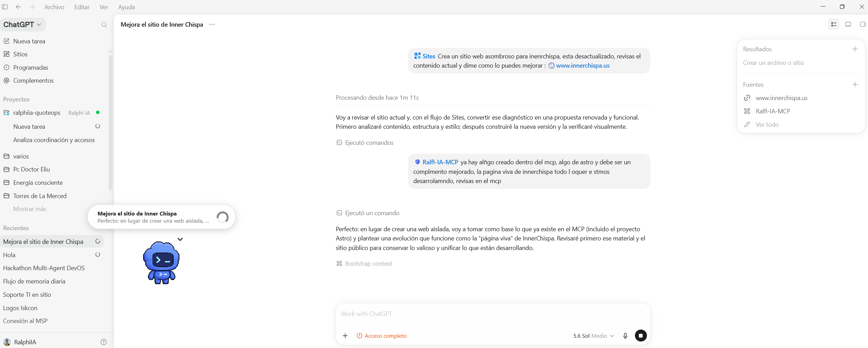Screen dimensions: 868x348
Task: Open the Editar menu
Action: (x=82, y=7)
